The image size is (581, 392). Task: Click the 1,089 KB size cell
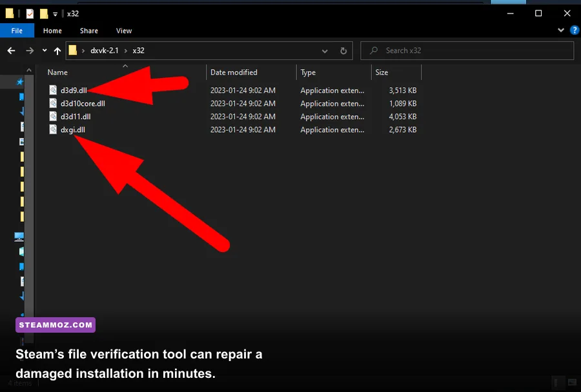pyautogui.click(x=403, y=104)
